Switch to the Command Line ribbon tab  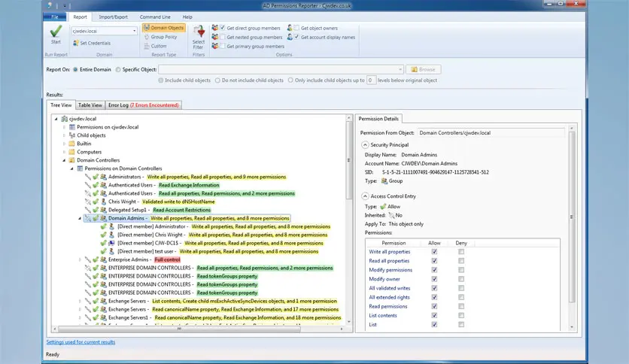point(155,17)
